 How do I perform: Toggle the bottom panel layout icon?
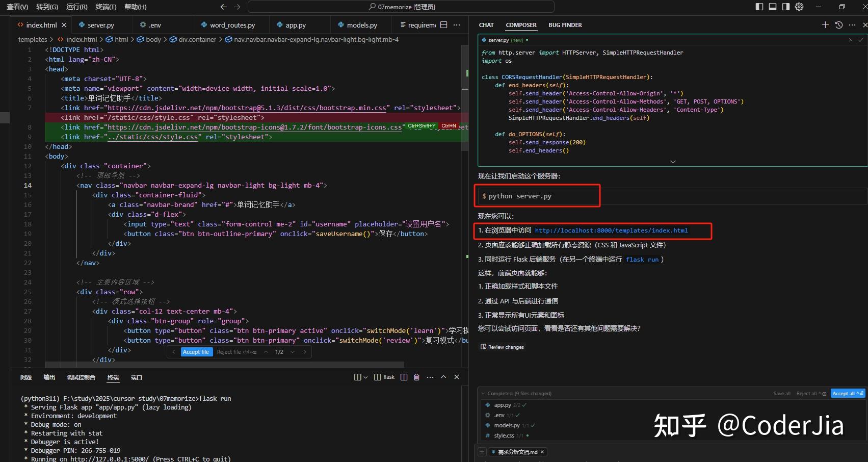(x=773, y=7)
